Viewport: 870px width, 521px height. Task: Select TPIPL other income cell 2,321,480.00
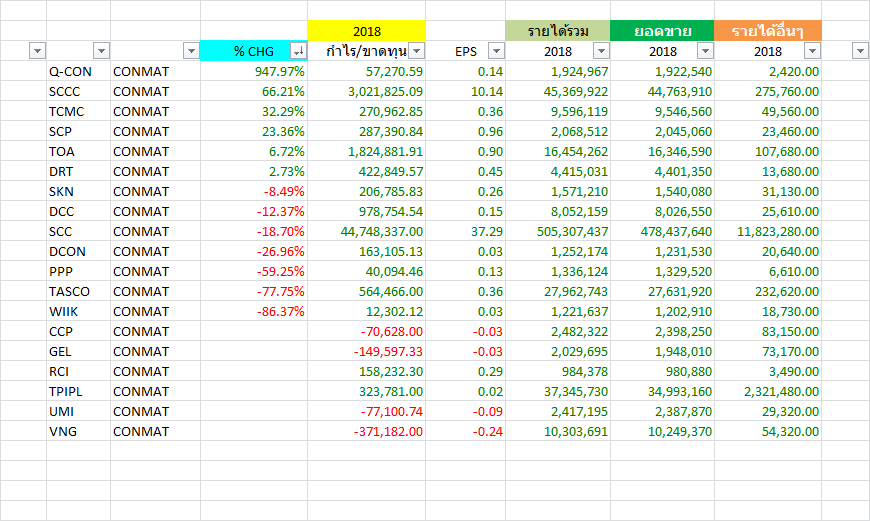click(767, 391)
